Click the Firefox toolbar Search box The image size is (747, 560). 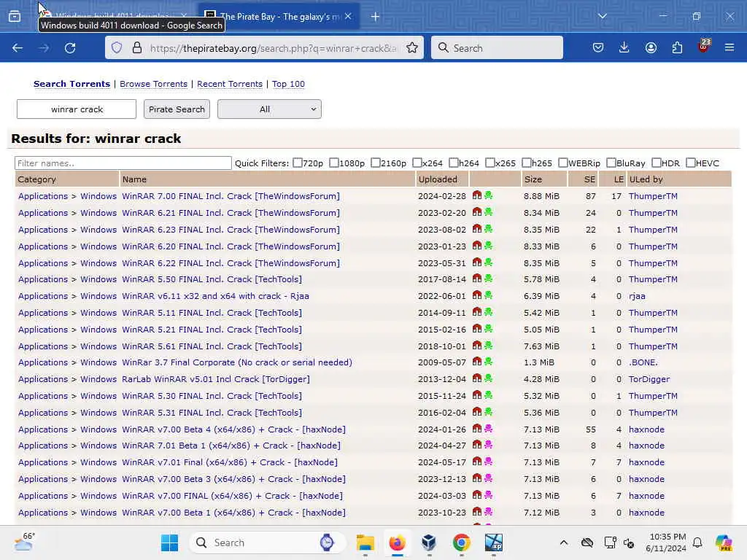497,47
